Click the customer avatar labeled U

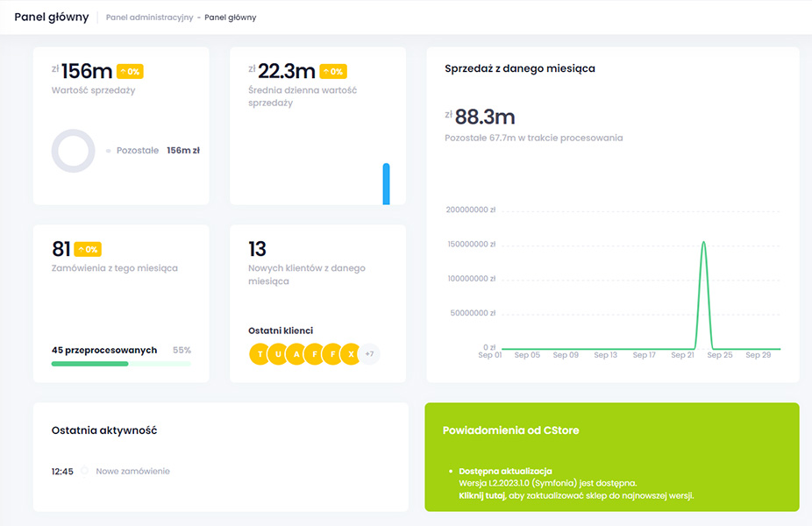pos(278,354)
